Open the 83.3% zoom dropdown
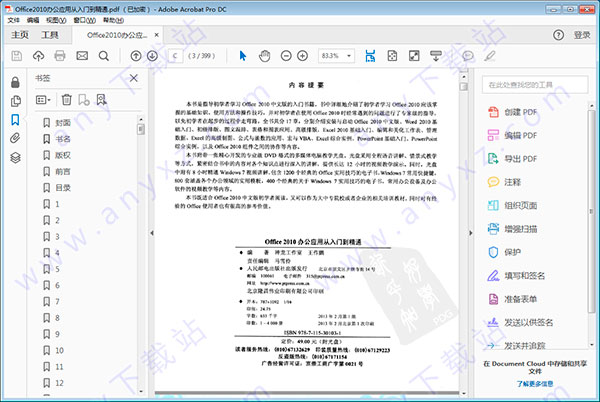Viewport: 600px width, 402px height. pyautogui.click(x=336, y=56)
